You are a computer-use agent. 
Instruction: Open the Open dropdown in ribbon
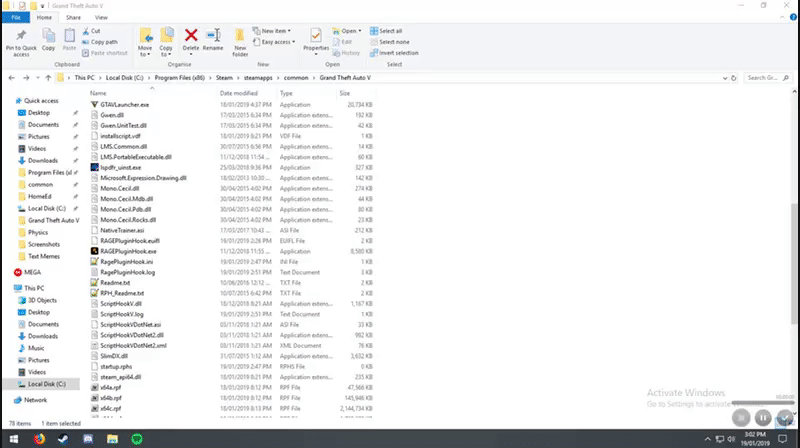[346, 31]
